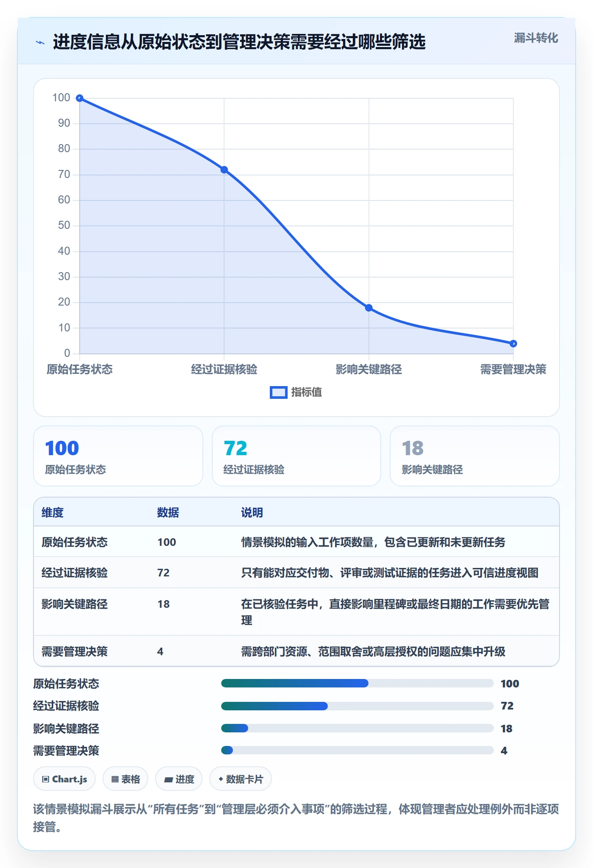Viewport: 593px width, 868px height.
Task: Click the 表格 tag
Action: click(x=125, y=779)
